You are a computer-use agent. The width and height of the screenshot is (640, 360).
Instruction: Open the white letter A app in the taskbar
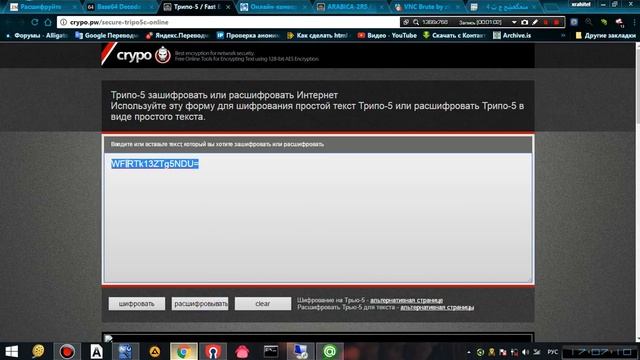click(96, 351)
